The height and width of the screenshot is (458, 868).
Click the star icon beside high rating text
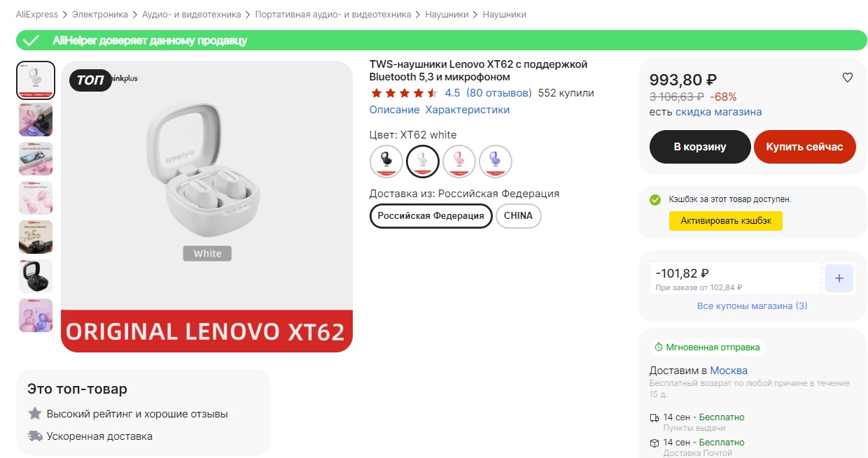(x=35, y=414)
